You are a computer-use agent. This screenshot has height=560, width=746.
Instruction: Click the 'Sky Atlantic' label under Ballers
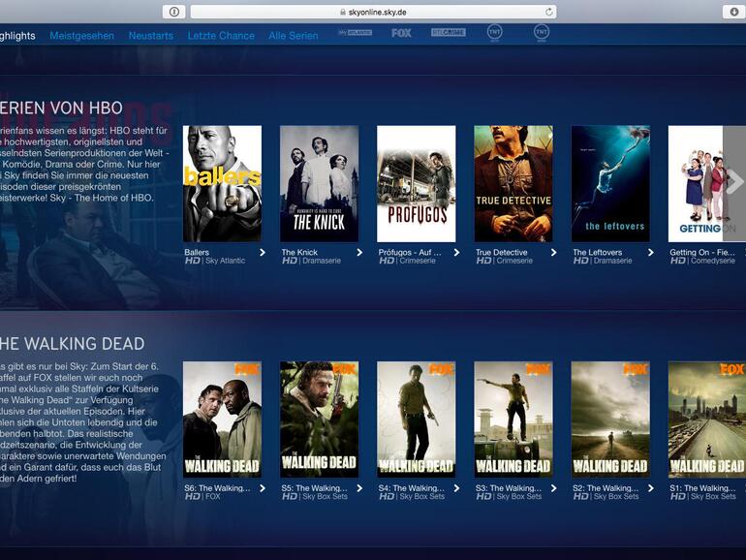pyautogui.click(x=225, y=261)
